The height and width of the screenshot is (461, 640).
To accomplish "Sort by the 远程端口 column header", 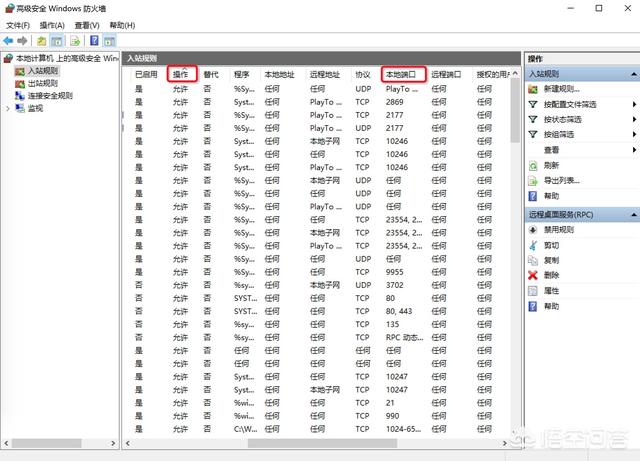I will 446,74.
